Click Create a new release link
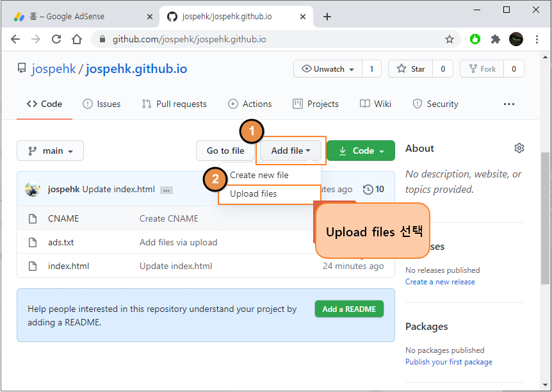The height and width of the screenshot is (392, 552). click(x=440, y=282)
